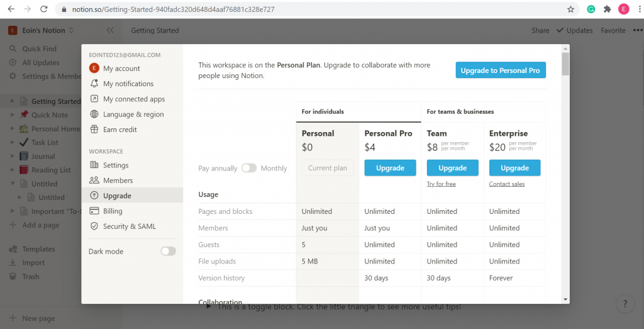
Task: Click Upgrade to Personal Pro button
Action: pos(500,70)
